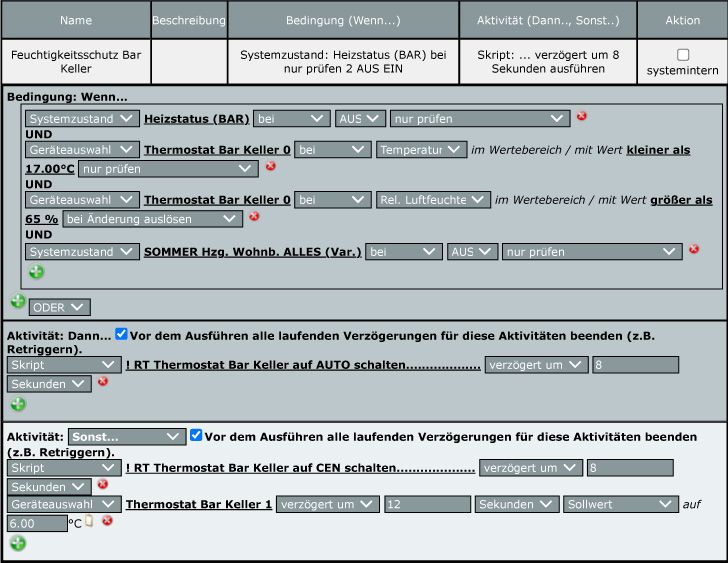Open 'bei Änderung auslösen' dropdown
The width and height of the screenshot is (728, 563).
152,219
